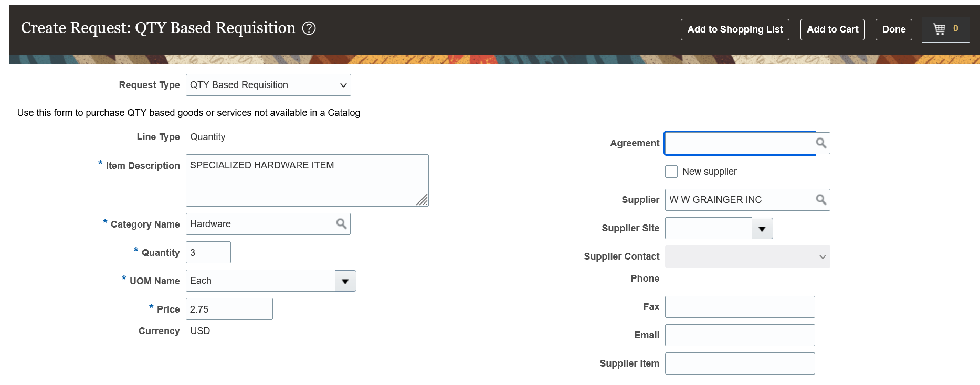Image resolution: width=980 pixels, height=385 pixels.
Task: Open the help icon next to page title
Action: coord(309,28)
